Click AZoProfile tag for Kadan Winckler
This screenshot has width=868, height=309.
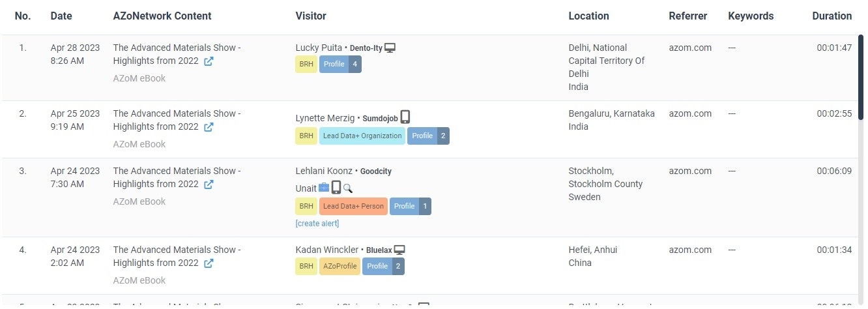[x=340, y=266]
